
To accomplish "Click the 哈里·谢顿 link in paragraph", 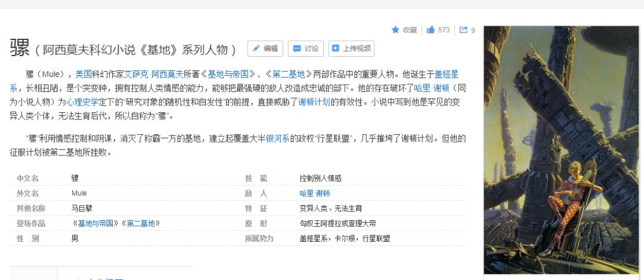I will tap(432, 88).
